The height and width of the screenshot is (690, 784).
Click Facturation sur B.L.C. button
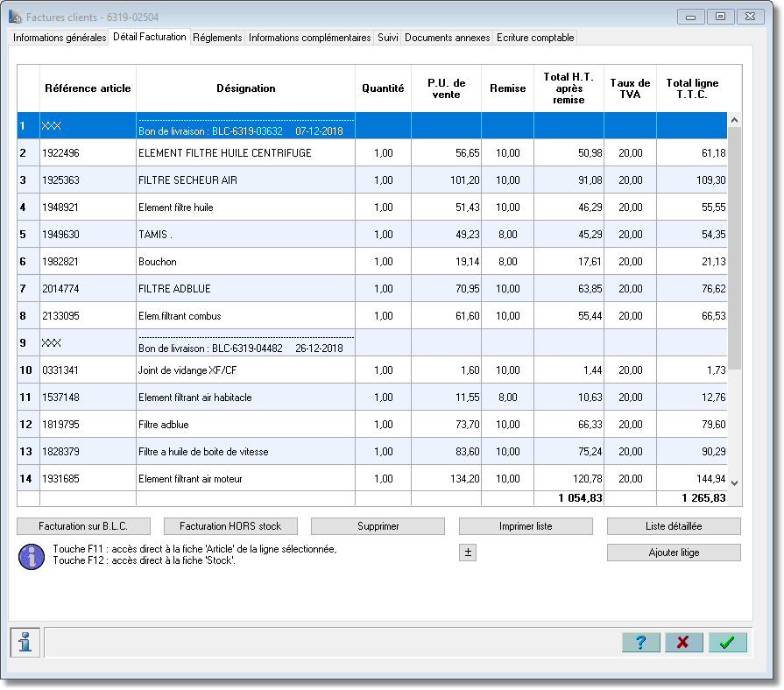[x=83, y=526]
